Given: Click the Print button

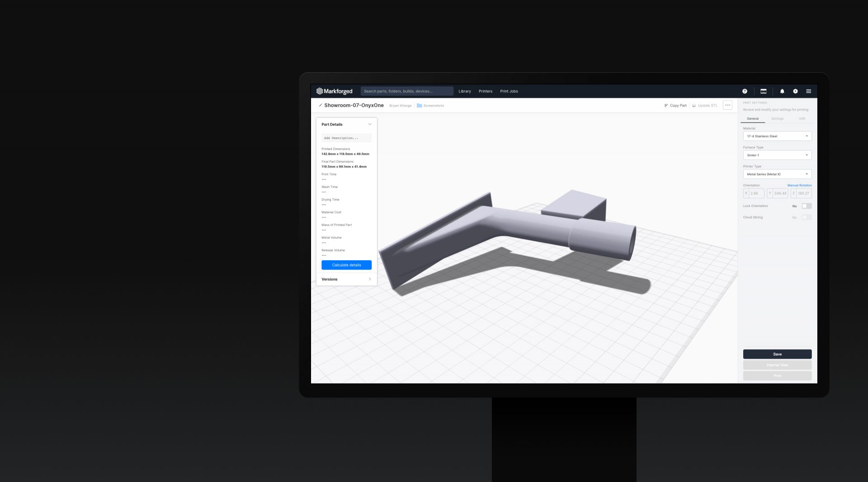Looking at the screenshot, I should coord(777,376).
